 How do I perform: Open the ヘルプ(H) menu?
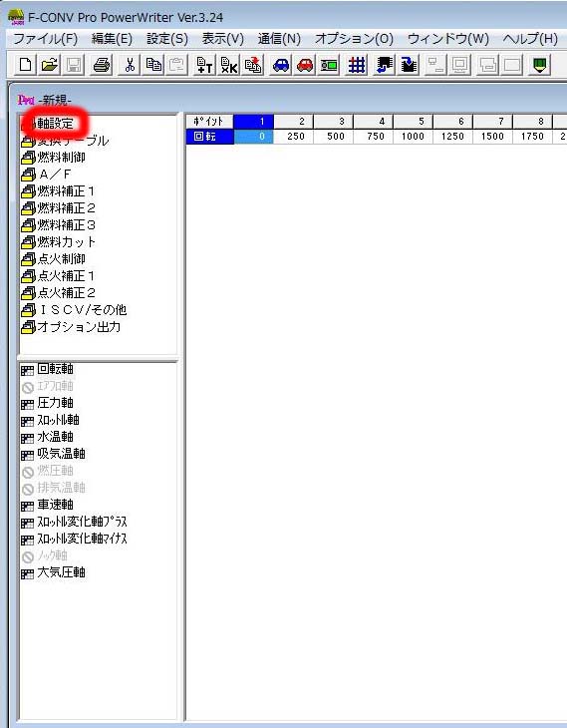pyautogui.click(x=530, y=39)
